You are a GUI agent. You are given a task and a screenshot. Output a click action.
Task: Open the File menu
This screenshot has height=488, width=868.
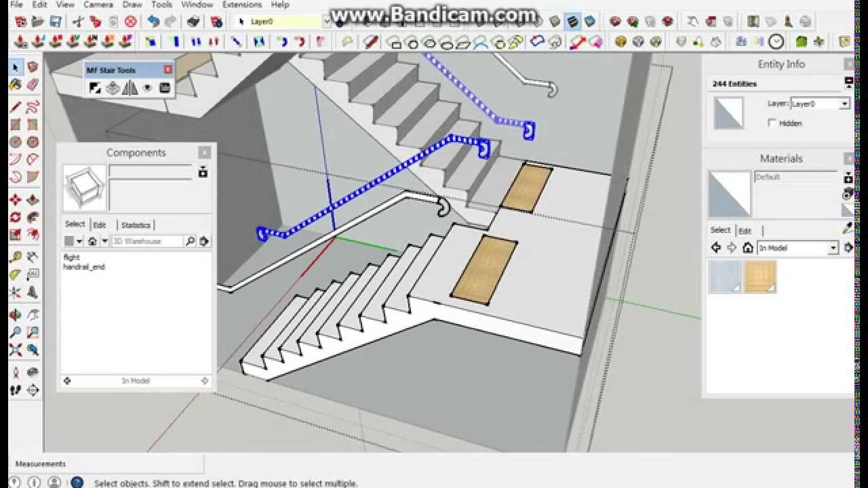[x=16, y=5]
